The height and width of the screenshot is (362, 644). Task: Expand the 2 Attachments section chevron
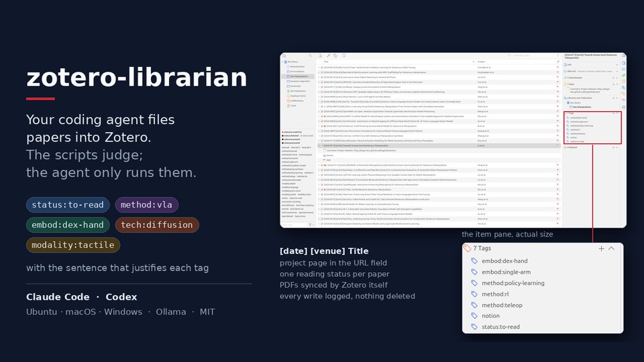[x=617, y=78]
